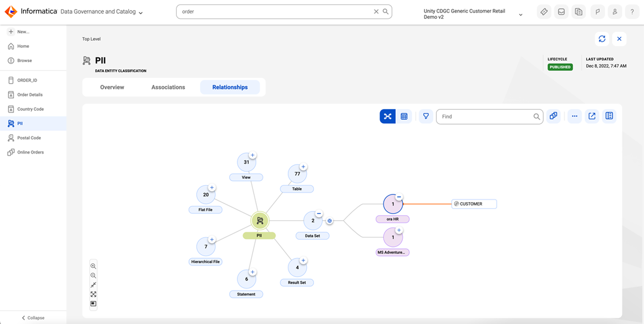Click the zoom out magnifier icon

pyautogui.click(x=93, y=275)
